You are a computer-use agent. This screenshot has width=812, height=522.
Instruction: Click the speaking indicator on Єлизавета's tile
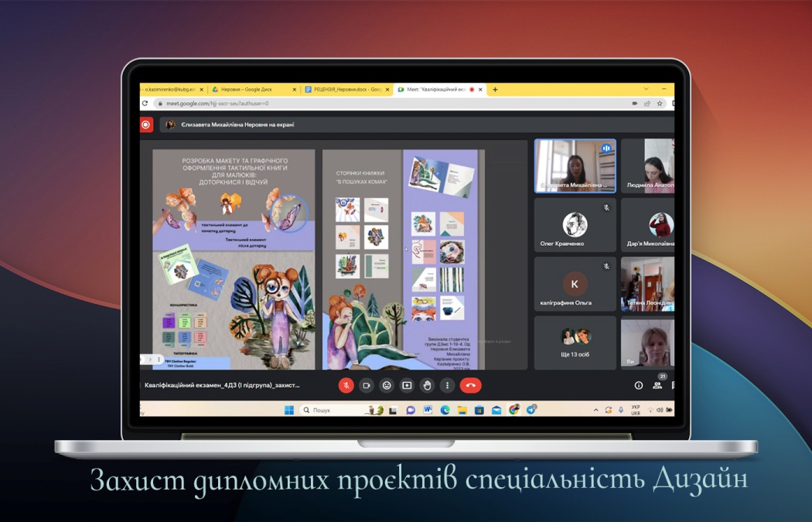(606, 148)
